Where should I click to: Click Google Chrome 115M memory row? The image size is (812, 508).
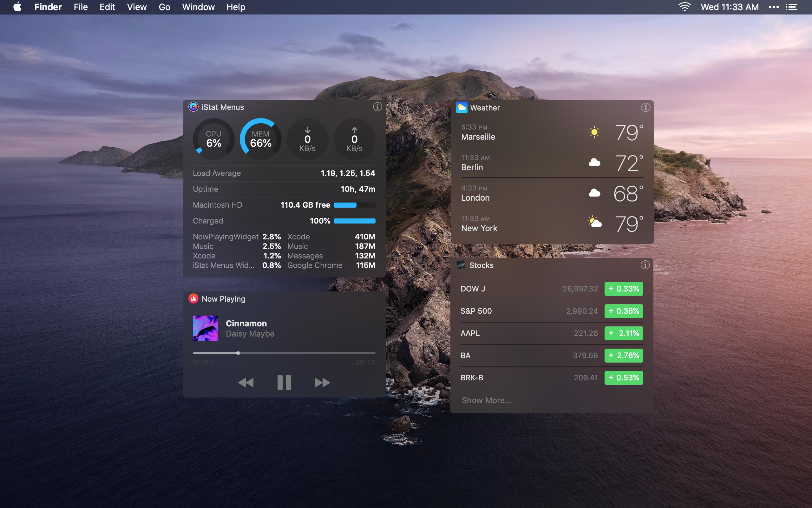click(331, 265)
